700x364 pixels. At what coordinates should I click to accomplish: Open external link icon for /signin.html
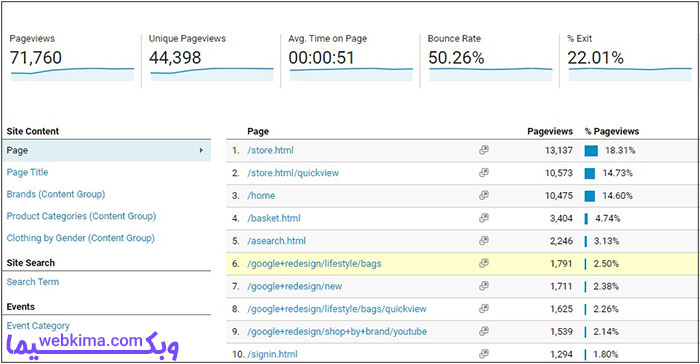[483, 354]
